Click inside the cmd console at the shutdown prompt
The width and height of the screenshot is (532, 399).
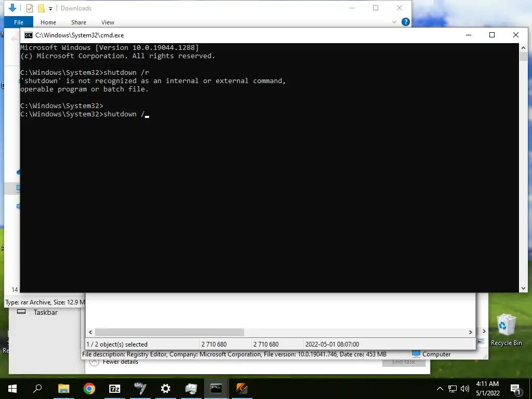click(147, 114)
